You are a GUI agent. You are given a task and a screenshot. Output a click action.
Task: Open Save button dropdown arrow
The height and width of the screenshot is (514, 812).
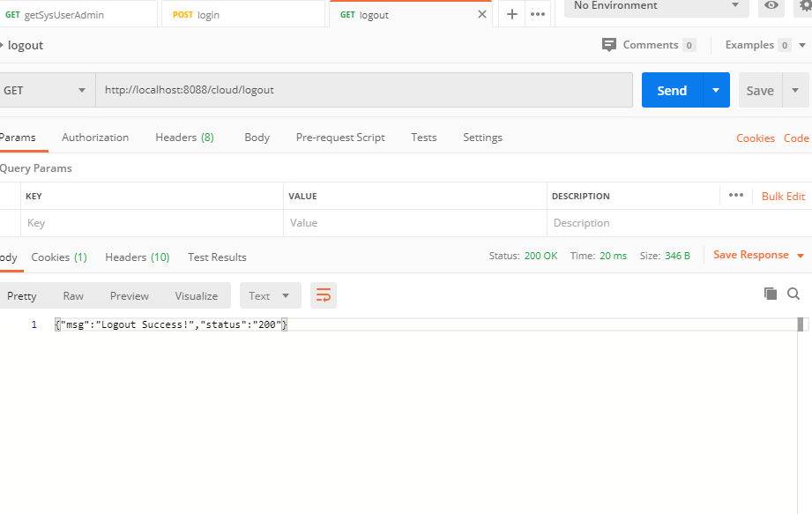(x=795, y=90)
